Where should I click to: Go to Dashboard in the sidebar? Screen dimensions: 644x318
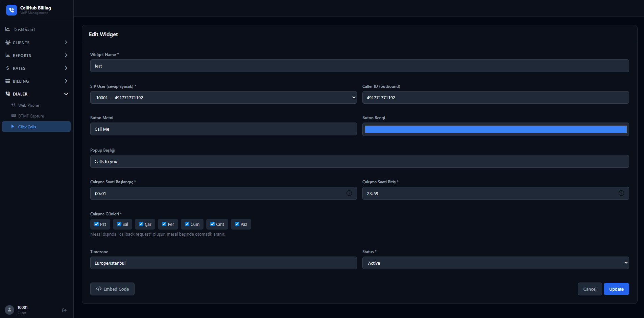37,29
